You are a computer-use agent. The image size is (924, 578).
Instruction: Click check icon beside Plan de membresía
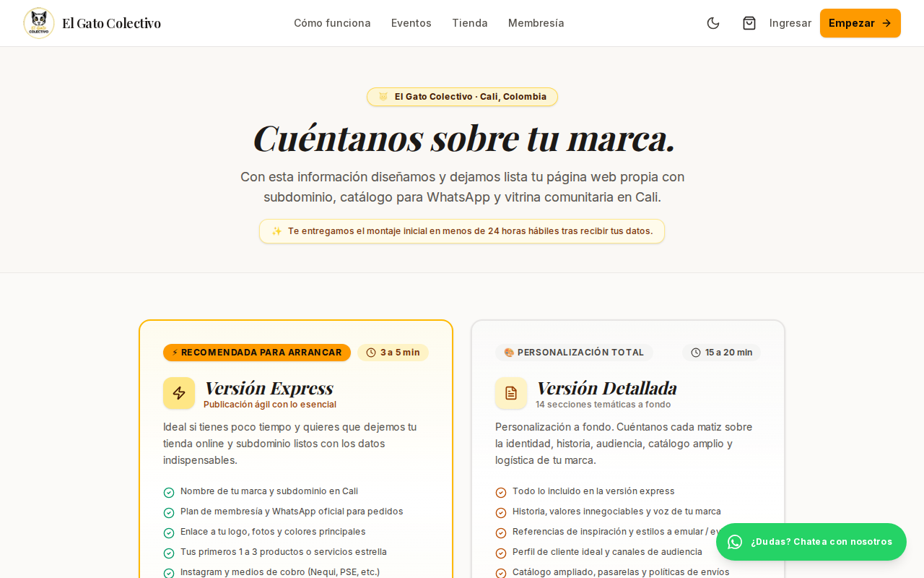[x=169, y=513]
